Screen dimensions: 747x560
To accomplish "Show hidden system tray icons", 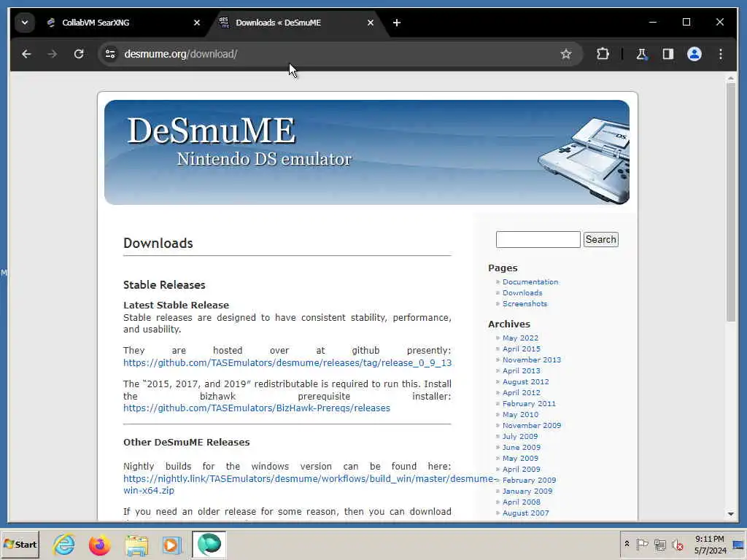I will [x=627, y=544].
